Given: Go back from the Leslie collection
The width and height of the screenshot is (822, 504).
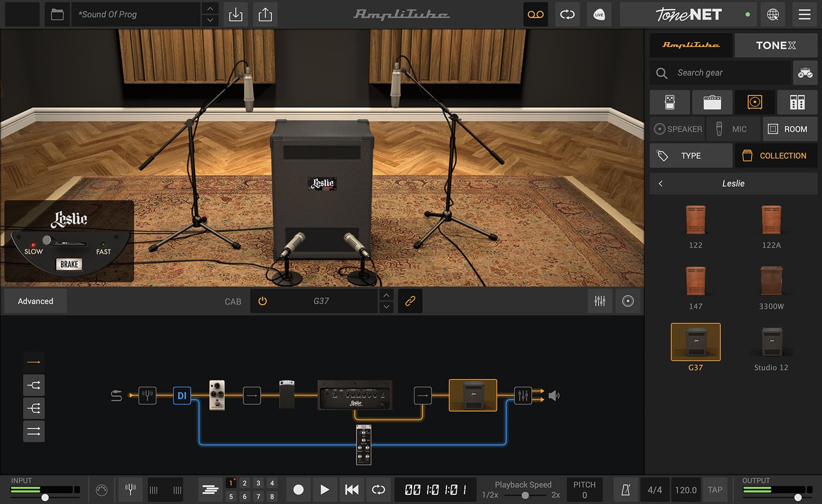Looking at the screenshot, I should click(x=661, y=183).
